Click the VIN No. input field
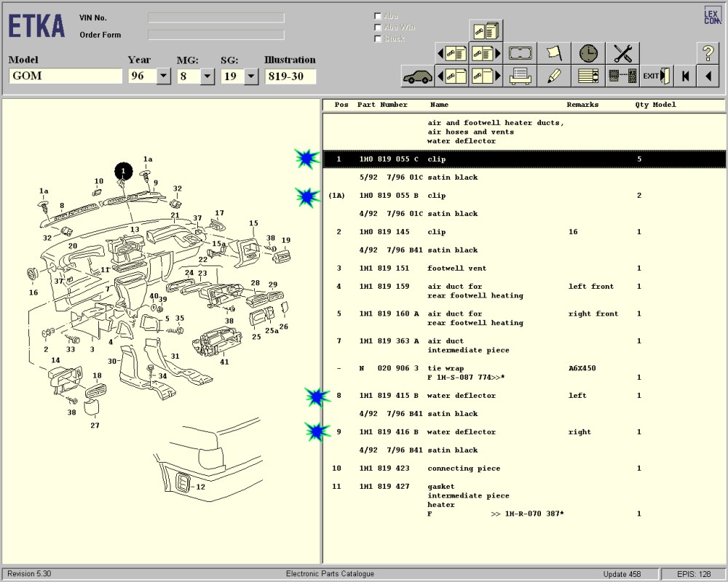 click(x=216, y=17)
